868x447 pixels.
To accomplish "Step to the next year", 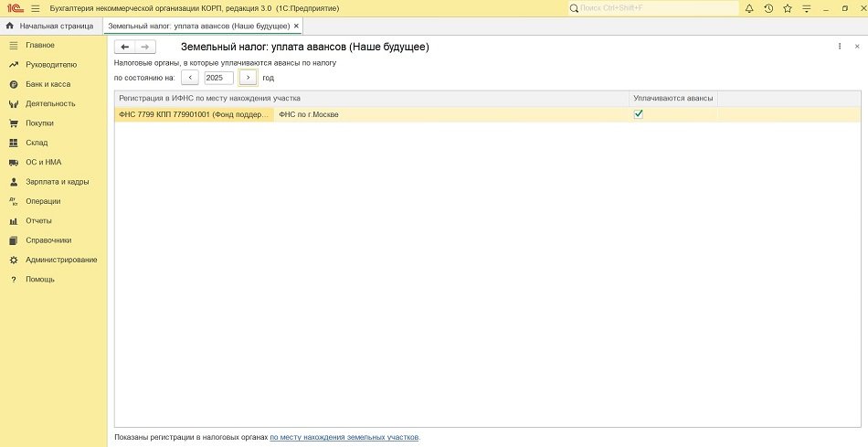I will coord(248,78).
